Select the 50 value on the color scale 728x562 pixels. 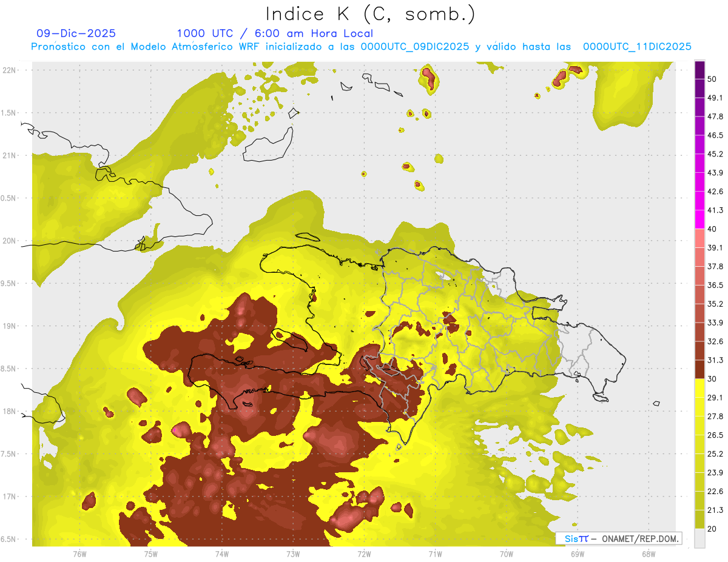pyautogui.click(x=712, y=79)
